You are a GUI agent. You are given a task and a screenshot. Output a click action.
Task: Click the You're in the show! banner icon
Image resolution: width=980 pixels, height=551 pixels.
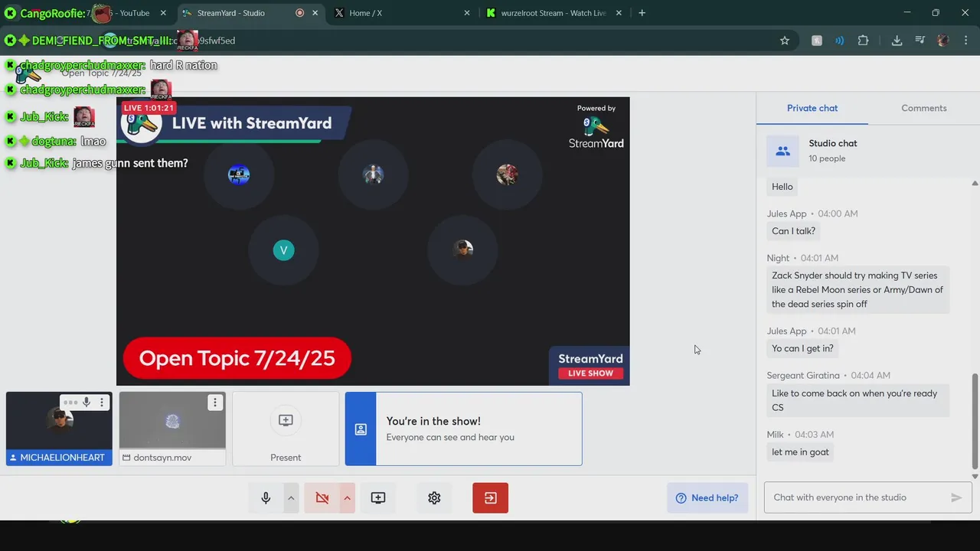(361, 429)
